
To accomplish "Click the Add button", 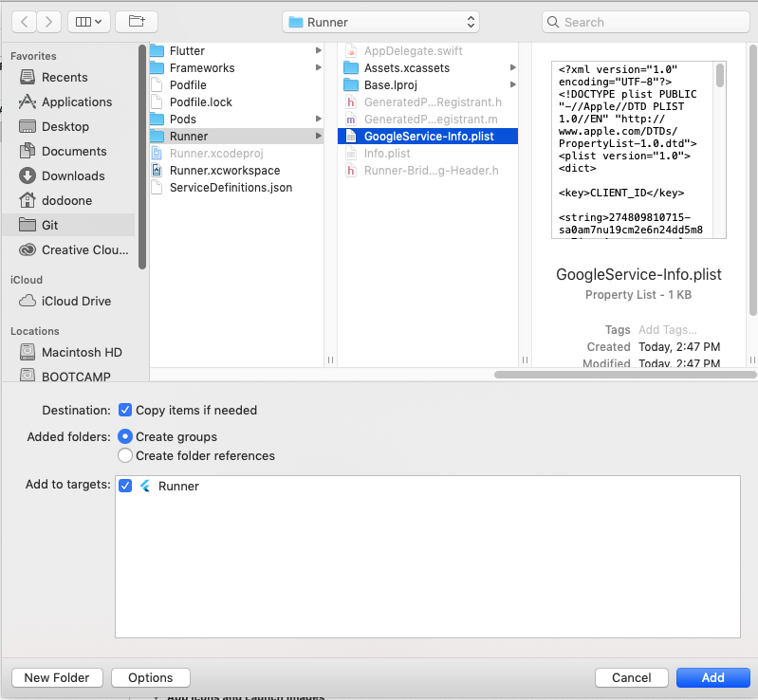I will [x=713, y=678].
